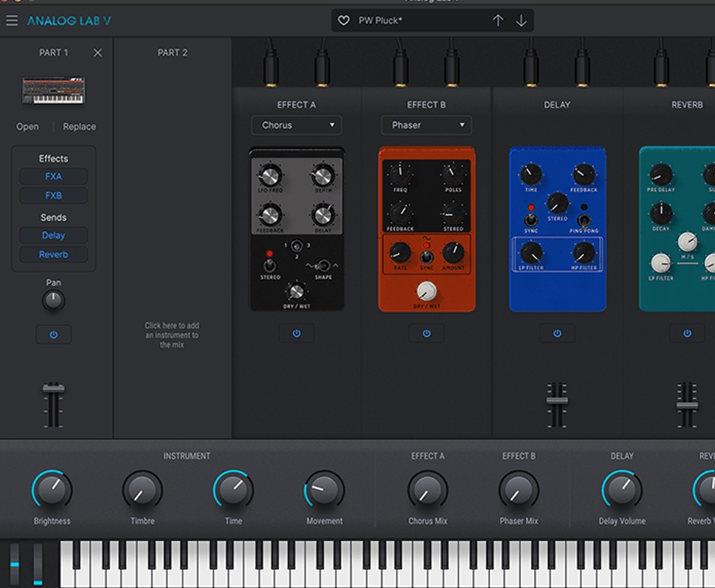Toggle the Delay Sync switch
Screen dimensions: 715x588
pyautogui.click(x=530, y=220)
